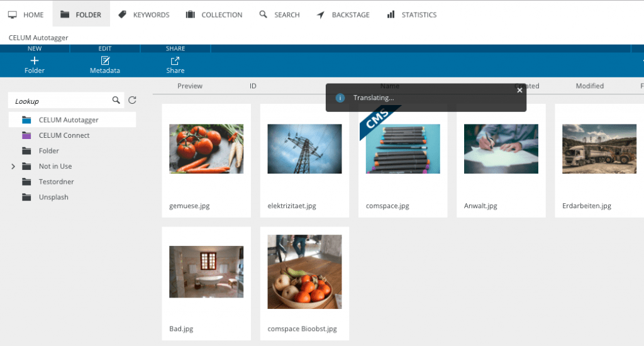Sort by the Modified column header
644x346 pixels.
pyautogui.click(x=589, y=86)
